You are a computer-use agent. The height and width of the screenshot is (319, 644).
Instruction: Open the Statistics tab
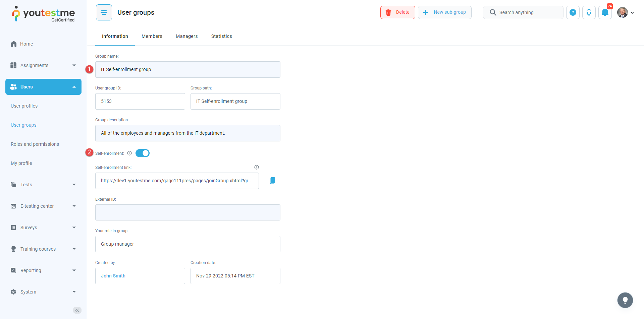(221, 36)
